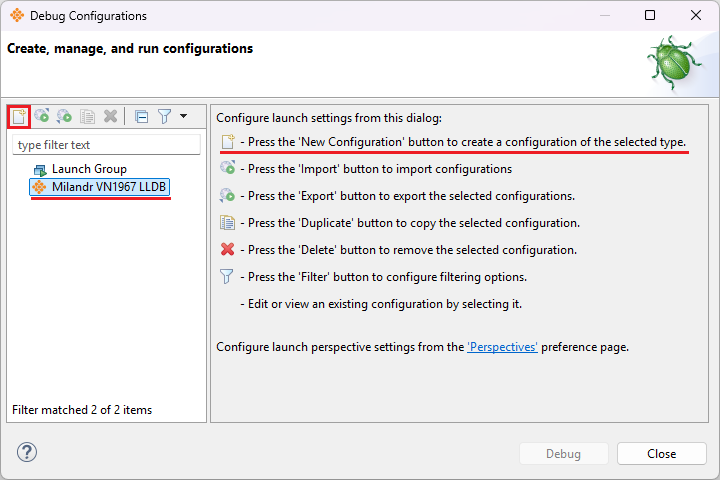Click the New Configuration toolbar icon
Viewport: 720px width, 480px height.
coord(19,116)
